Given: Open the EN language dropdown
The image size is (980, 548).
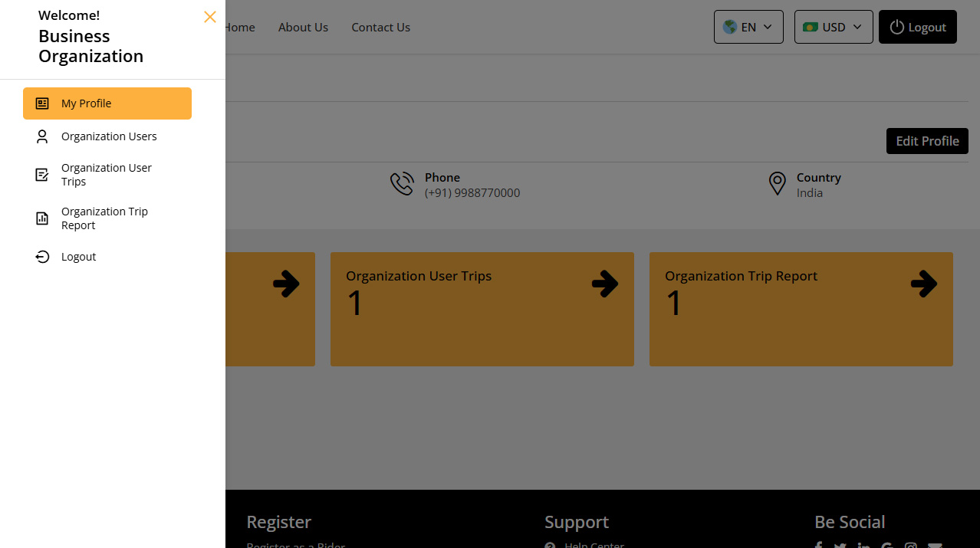Looking at the screenshot, I should pos(748,26).
